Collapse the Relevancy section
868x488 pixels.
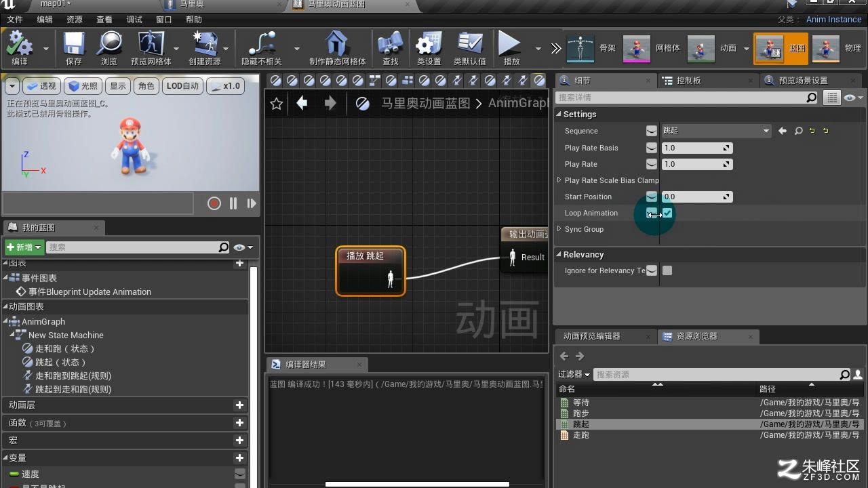pyautogui.click(x=559, y=255)
